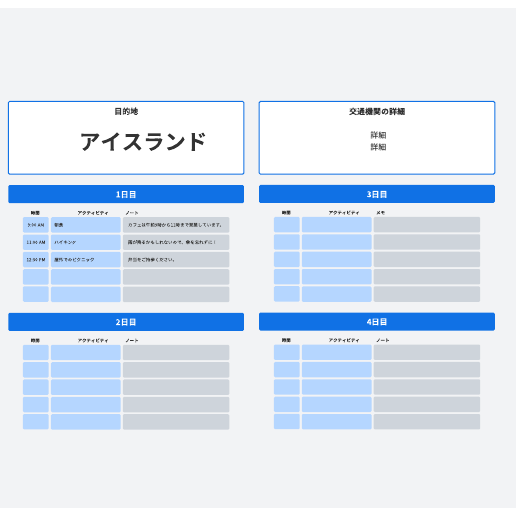The image size is (516, 516).
Task: Select the 交通機関の詳細 heading
Action: tap(377, 111)
